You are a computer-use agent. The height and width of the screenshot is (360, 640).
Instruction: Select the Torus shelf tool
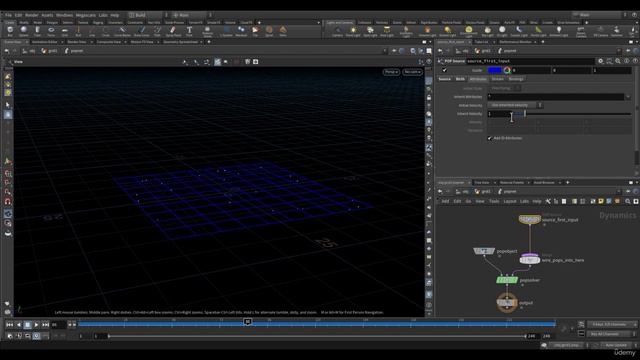coord(51,31)
